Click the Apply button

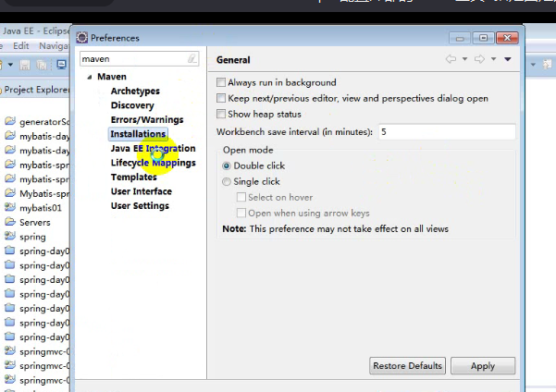[483, 366]
